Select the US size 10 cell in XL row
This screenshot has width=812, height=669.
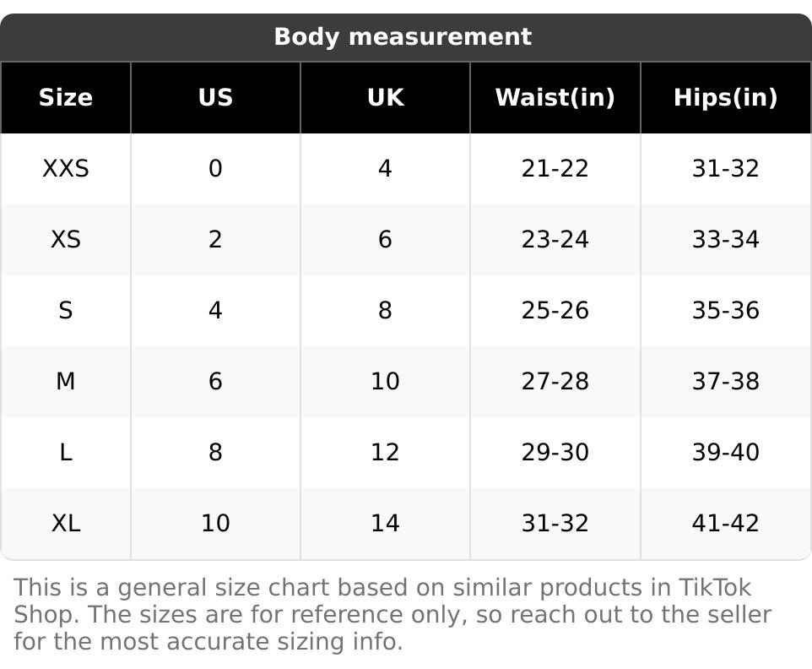[x=215, y=524]
